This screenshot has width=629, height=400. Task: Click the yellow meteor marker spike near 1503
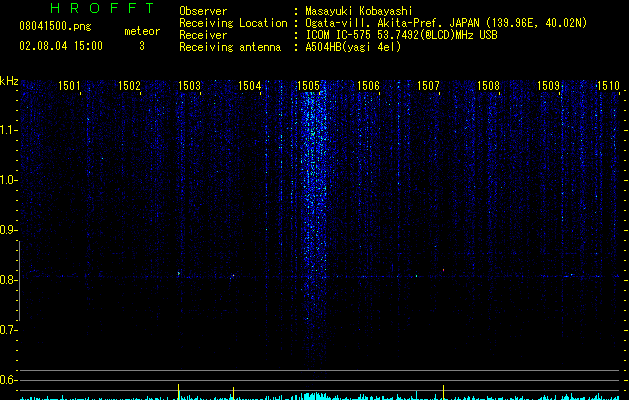click(x=179, y=392)
